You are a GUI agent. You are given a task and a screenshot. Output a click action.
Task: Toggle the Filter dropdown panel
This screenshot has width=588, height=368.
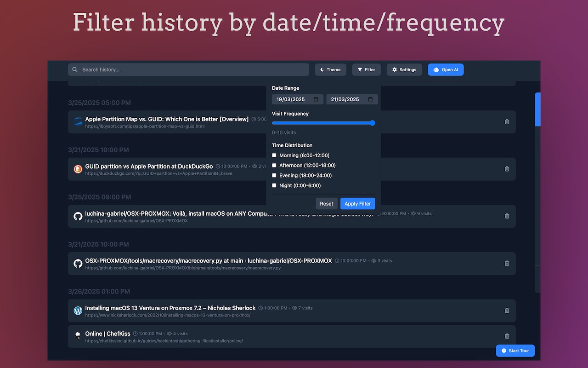(366, 70)
